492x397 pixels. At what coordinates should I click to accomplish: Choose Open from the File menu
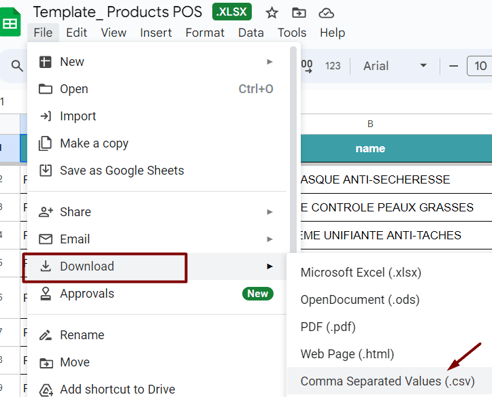coord(157,89)
